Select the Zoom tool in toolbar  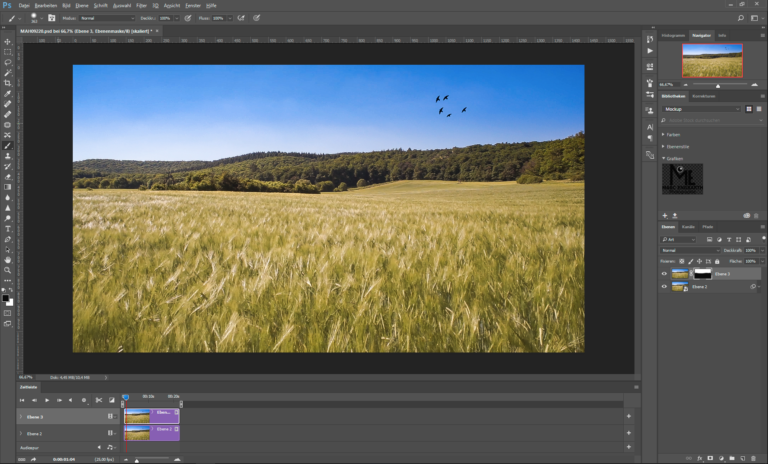(x=7, y=270)
